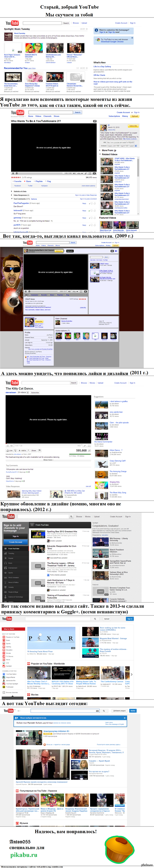Image resolution: width=154 pixels, height=868 pixels.
Task: Click seek bar of Kitty Cat Dance player
Action: [x=49, y=443]
